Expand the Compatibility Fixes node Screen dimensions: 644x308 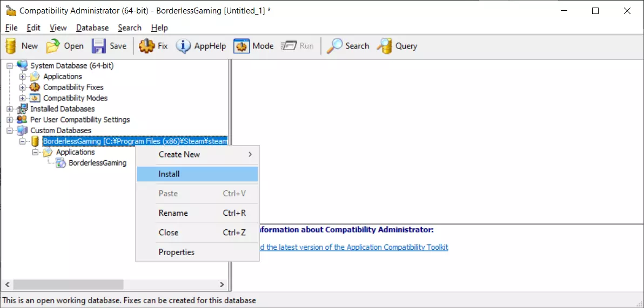coord(22,87)
